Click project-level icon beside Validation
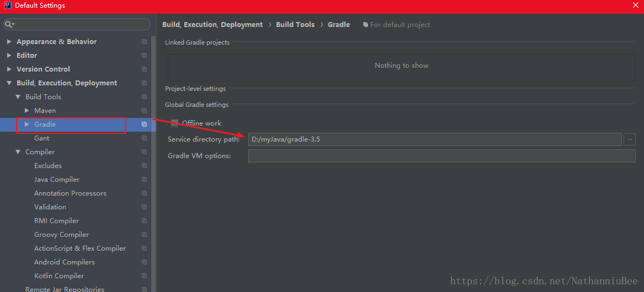 click(144, 207)
